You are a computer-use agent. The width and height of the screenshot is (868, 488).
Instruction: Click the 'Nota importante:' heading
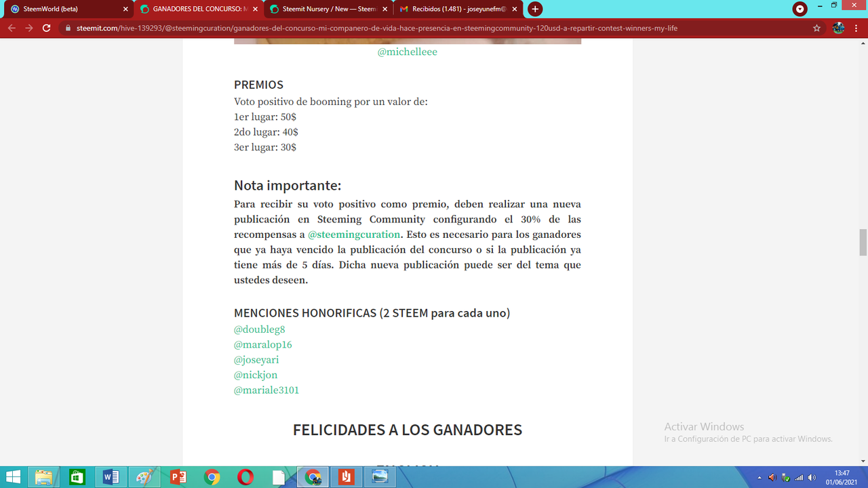(288, 186)
